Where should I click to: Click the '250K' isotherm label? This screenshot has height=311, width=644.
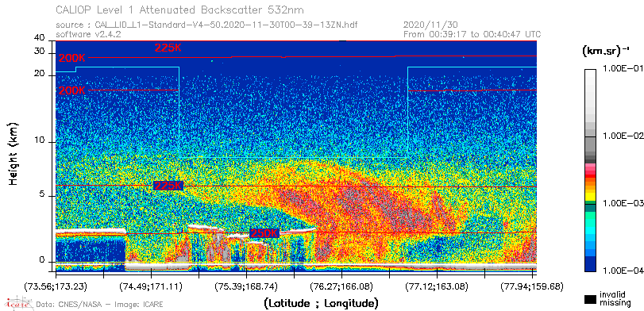click(x=264, y=233)
